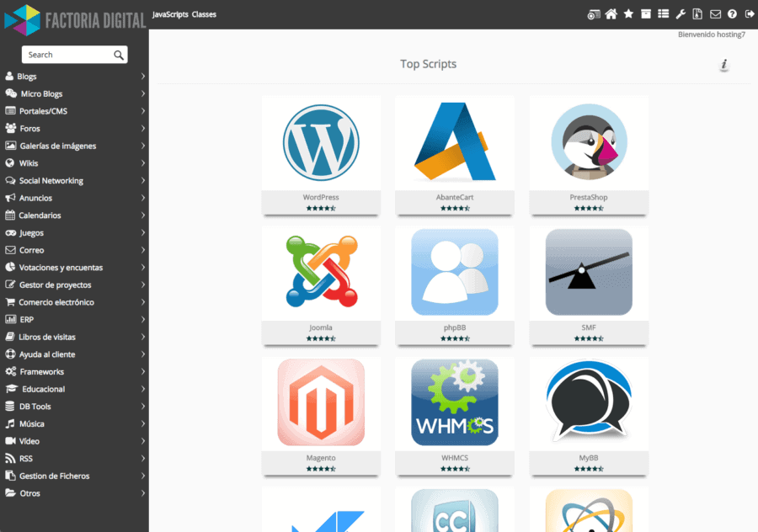Open the Classes menu
The height and width of the screenshot is (532, 758).
pos(204,14)
